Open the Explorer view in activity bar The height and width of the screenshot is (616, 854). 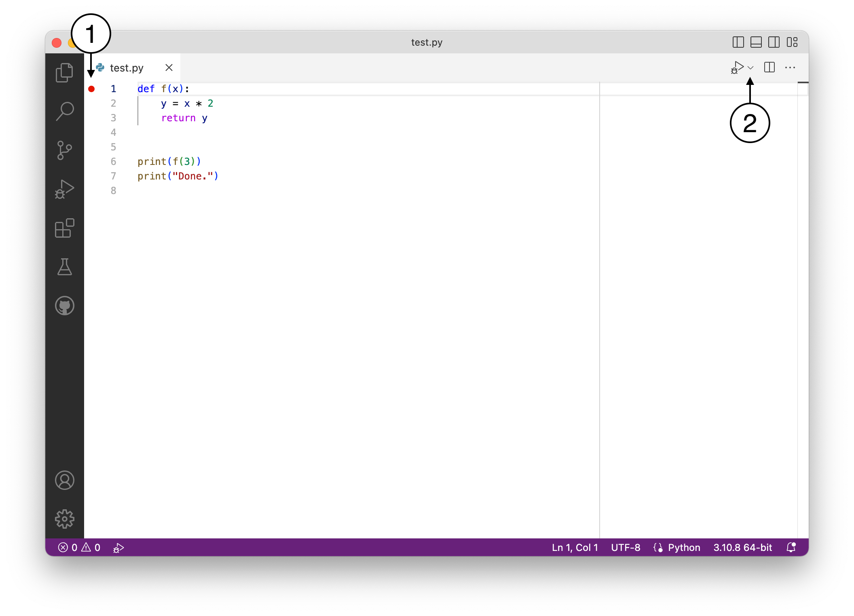click(64, 73)
